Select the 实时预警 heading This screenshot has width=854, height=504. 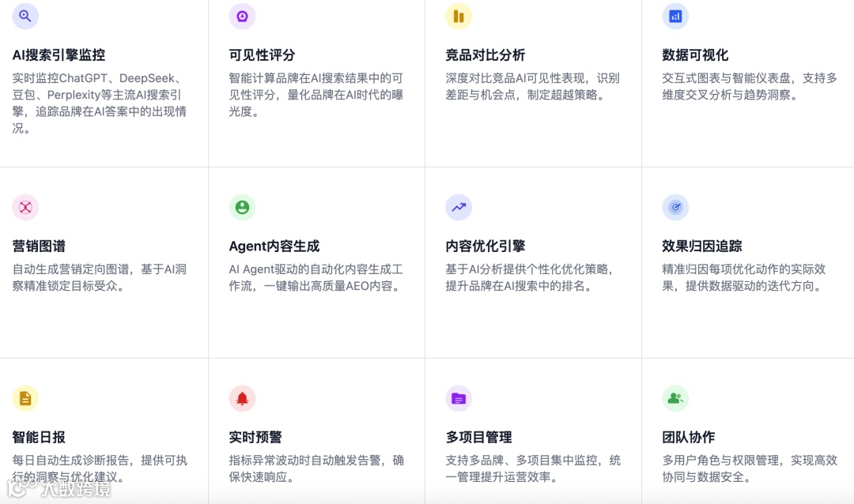[x=255, y=437]
